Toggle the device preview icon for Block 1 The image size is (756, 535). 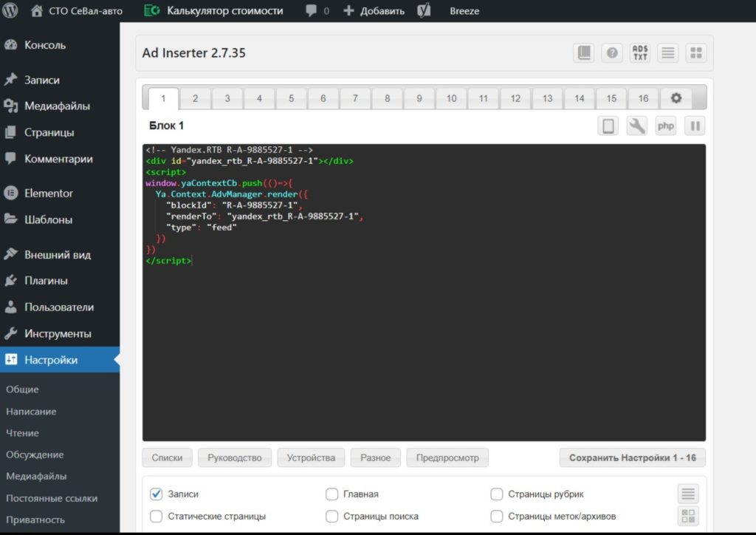(x=608, y=126)
